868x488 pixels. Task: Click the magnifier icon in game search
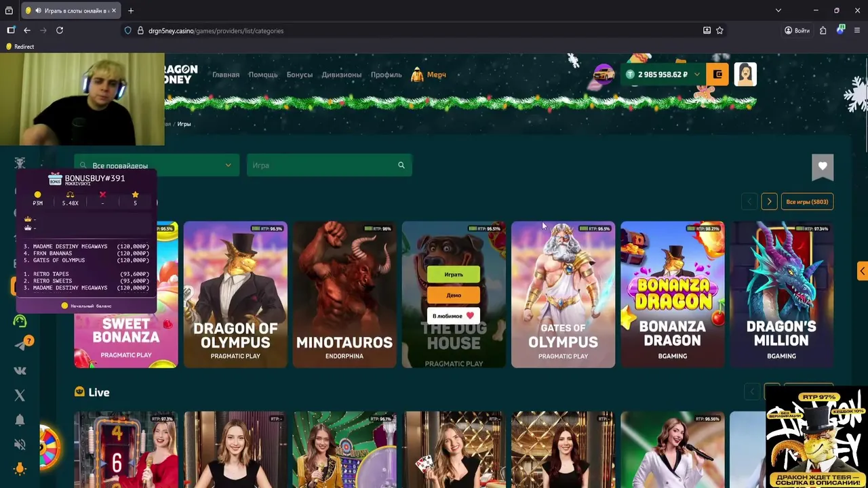click(x=401, y=165)
